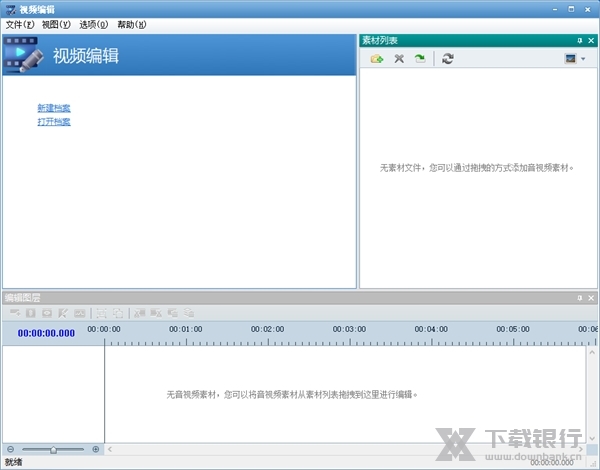The height and width of the screenshot is (470, 600).
Task: Click the timeline vertical scrollbar up arrow
Action: pos(592,352)
